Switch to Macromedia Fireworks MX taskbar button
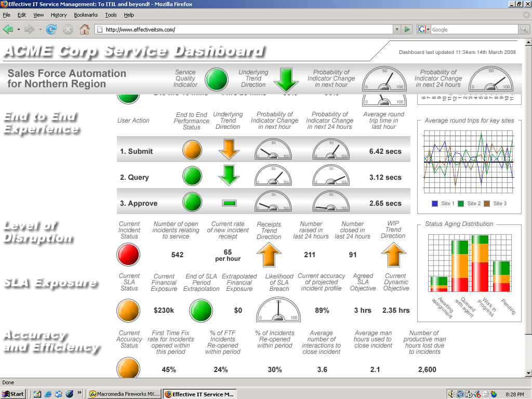The width and height of the screenshot is (532, 399). (x=125, y=394)
